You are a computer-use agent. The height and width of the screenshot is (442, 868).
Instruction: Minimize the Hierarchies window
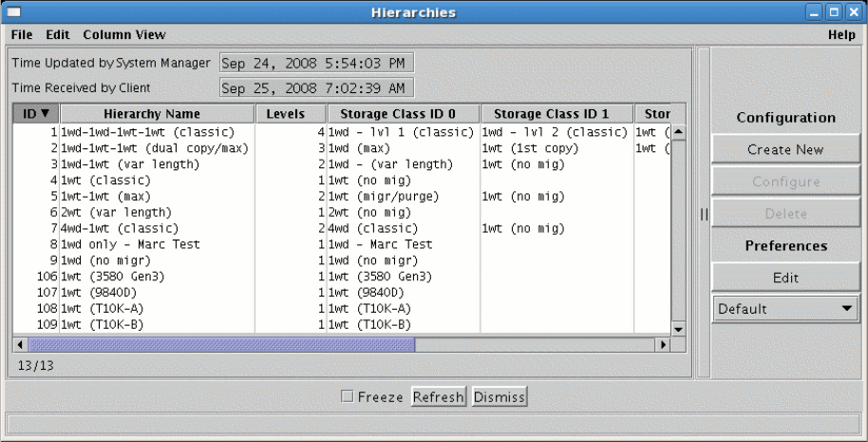click(x=813, y=11)
